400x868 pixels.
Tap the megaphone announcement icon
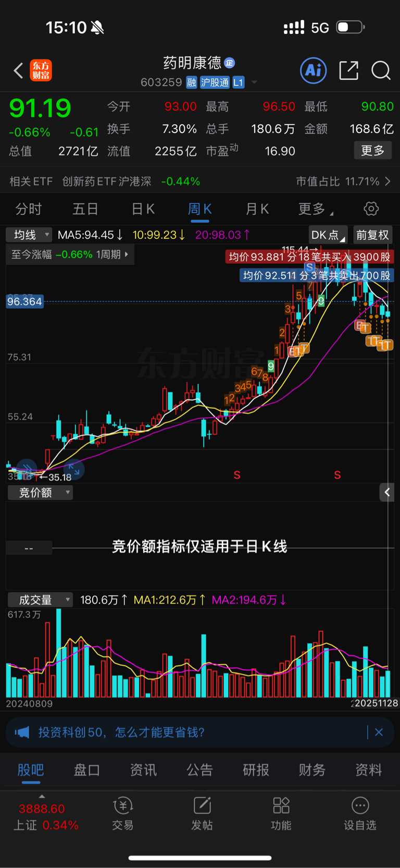[x=22, y=732]
